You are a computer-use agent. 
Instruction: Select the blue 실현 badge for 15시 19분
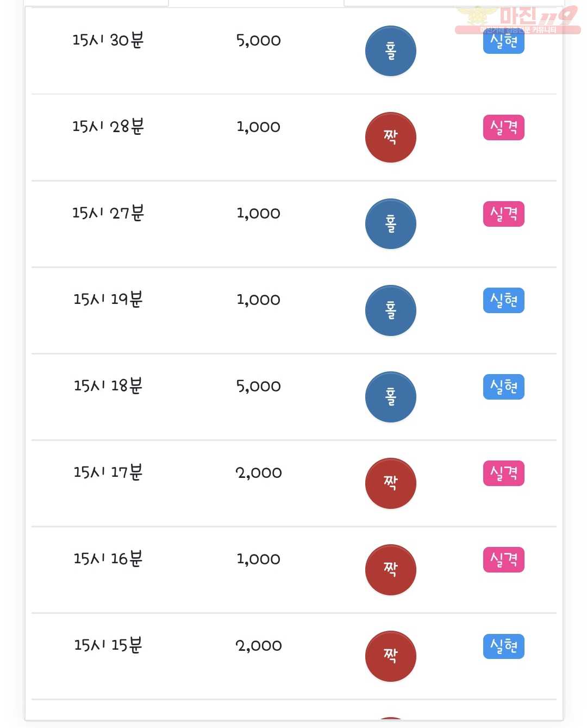(504, 301)
